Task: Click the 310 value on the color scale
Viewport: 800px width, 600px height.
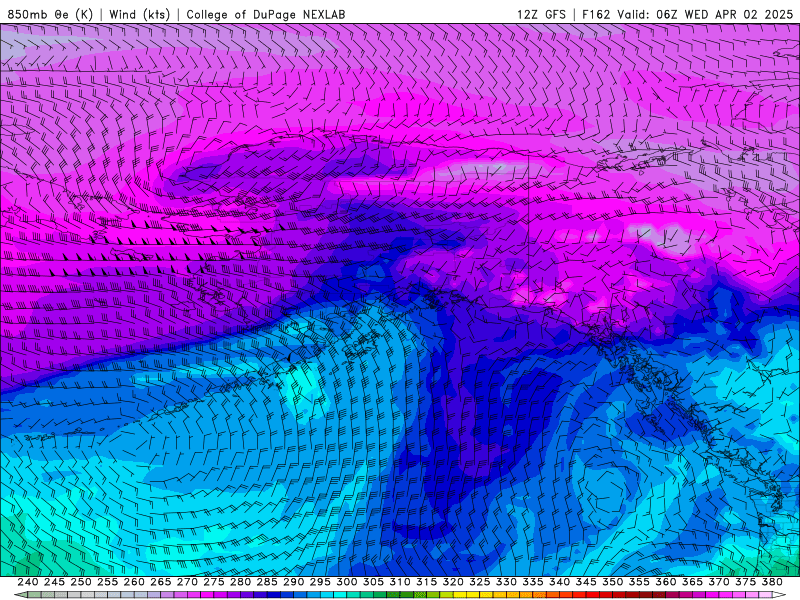Action: click(x=400, y=582)
